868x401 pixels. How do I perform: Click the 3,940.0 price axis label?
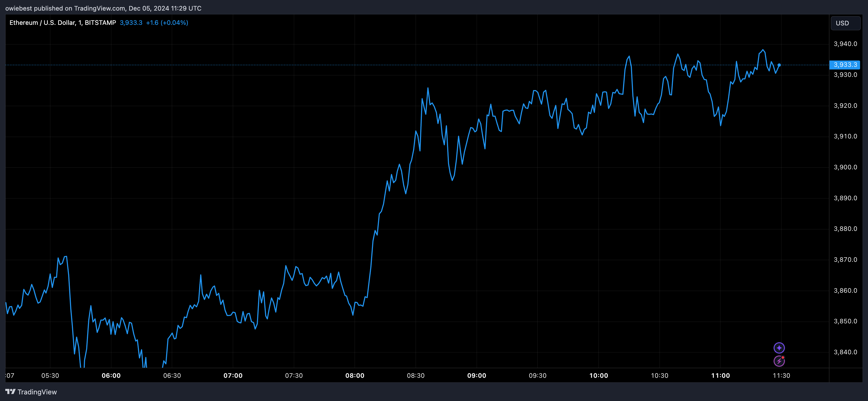point(846,44)
